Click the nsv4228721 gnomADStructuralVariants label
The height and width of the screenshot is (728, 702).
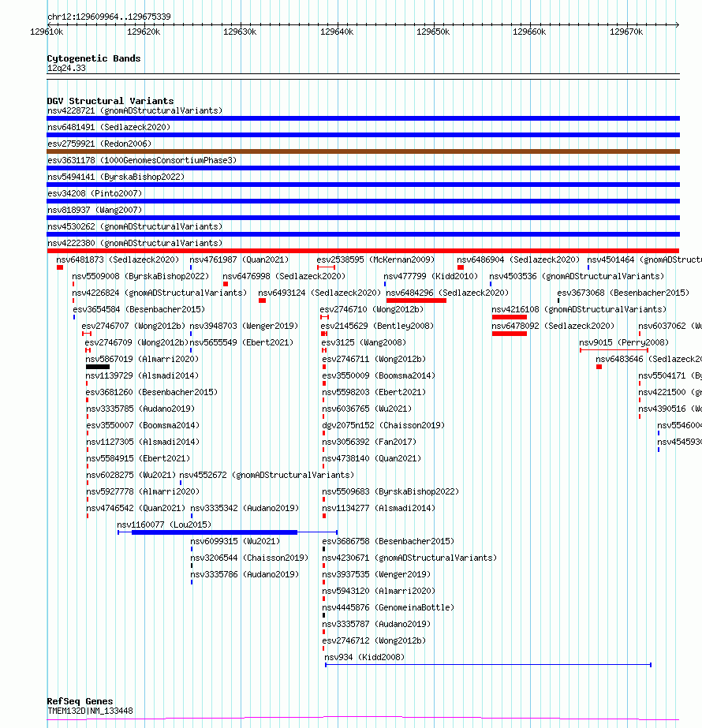(135, 110)
